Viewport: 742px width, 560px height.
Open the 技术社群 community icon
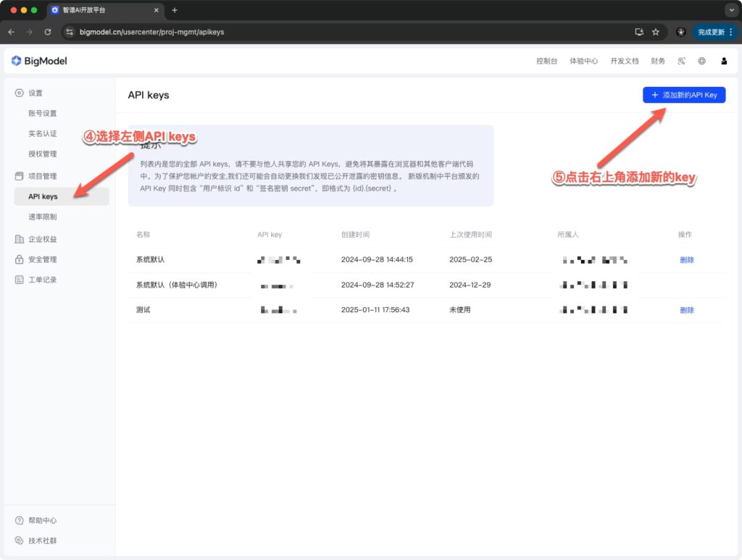(17, 540)
